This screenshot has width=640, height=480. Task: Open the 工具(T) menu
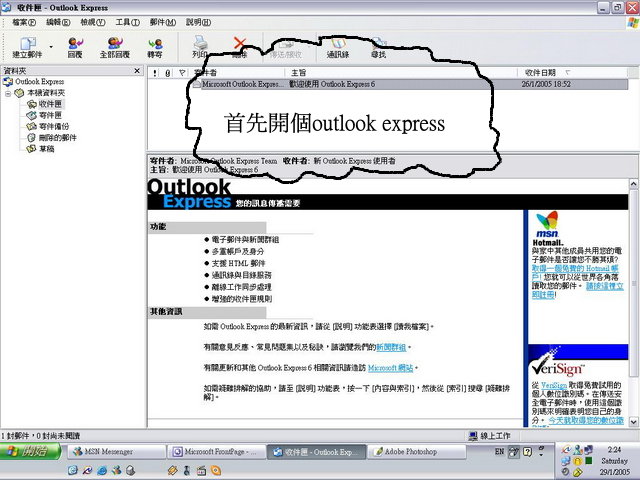127,21
